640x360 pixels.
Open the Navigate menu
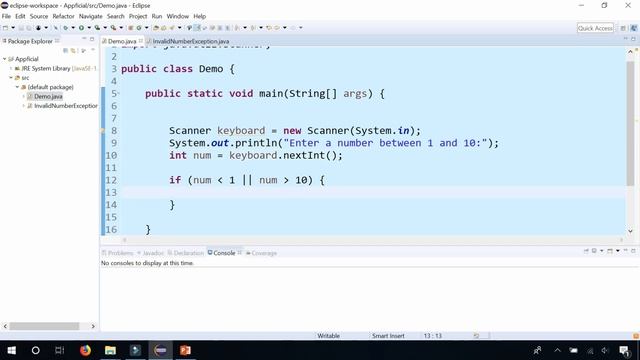pyautogui.click(x=91, y=16)
